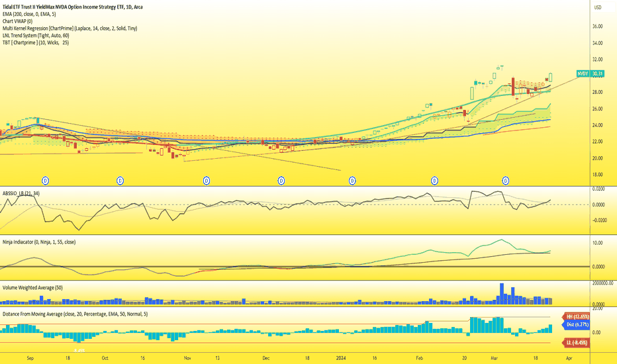Select the LNL Trend System legend
This screenshot has height=364, width=617.
(36, 35)
